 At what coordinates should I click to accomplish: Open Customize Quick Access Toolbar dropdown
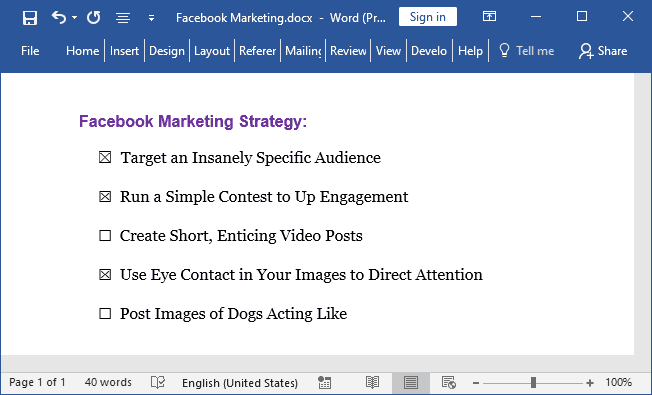click(151, 18)
